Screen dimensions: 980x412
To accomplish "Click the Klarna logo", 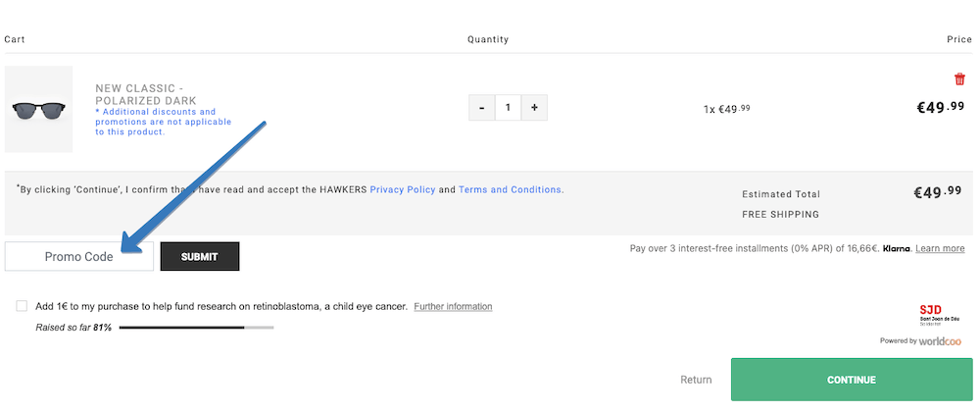I will 895,249.
